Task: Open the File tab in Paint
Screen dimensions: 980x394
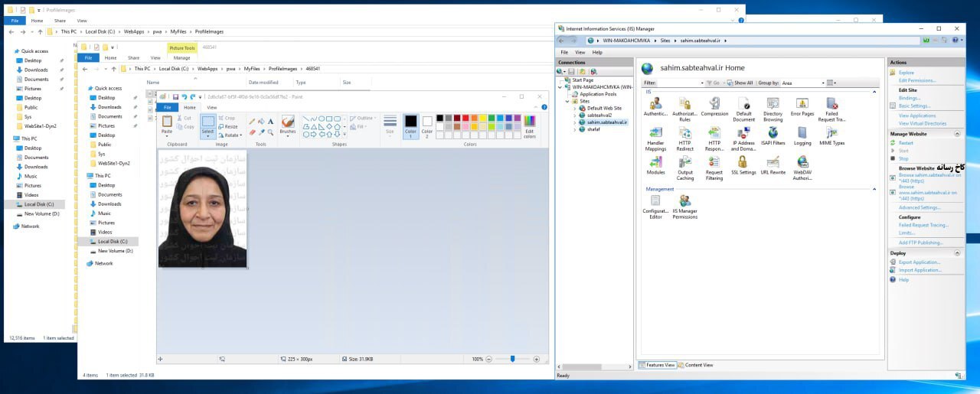Action: coord(167,107)
